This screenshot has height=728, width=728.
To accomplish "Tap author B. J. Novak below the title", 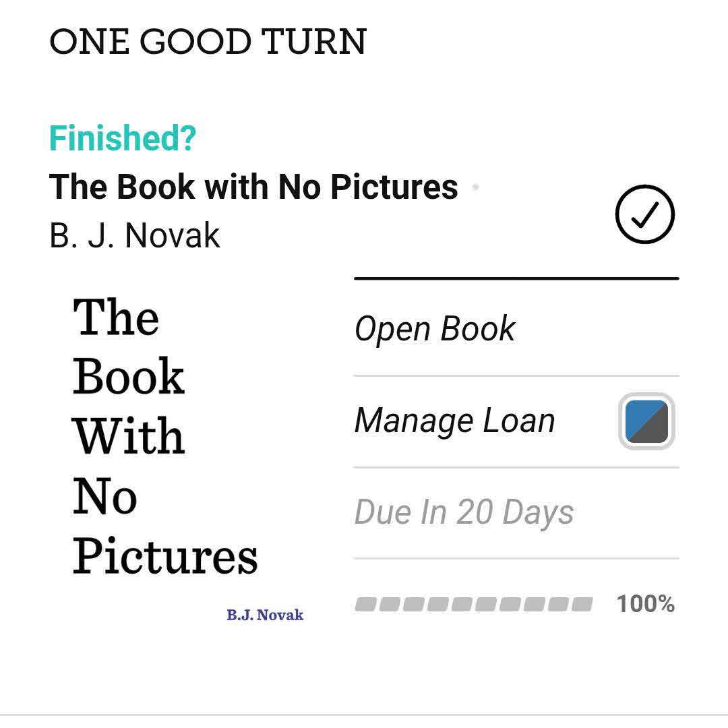I will click(135, 235).
